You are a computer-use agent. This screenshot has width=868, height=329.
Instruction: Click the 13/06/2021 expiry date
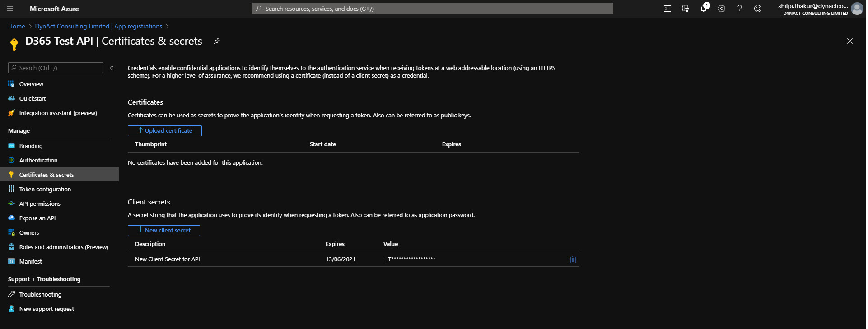(x=341, y=259)
